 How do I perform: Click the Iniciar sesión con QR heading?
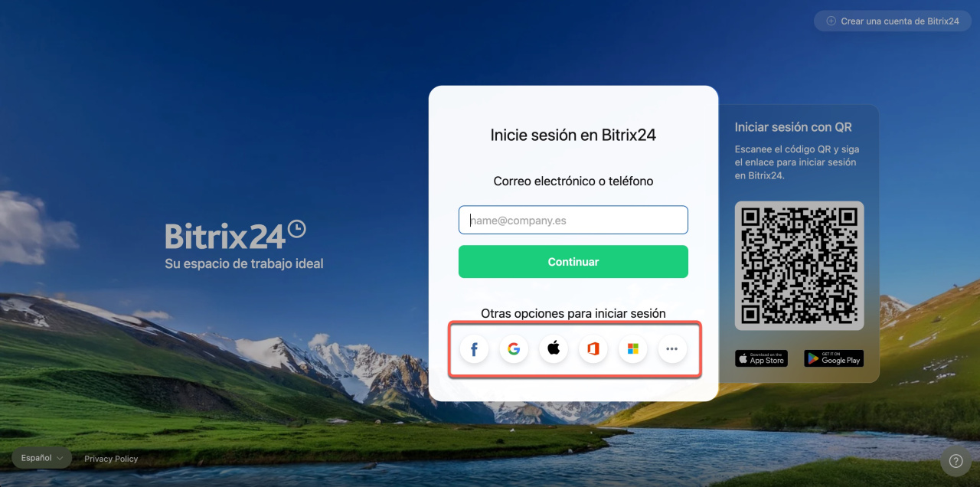click(793, 127)
